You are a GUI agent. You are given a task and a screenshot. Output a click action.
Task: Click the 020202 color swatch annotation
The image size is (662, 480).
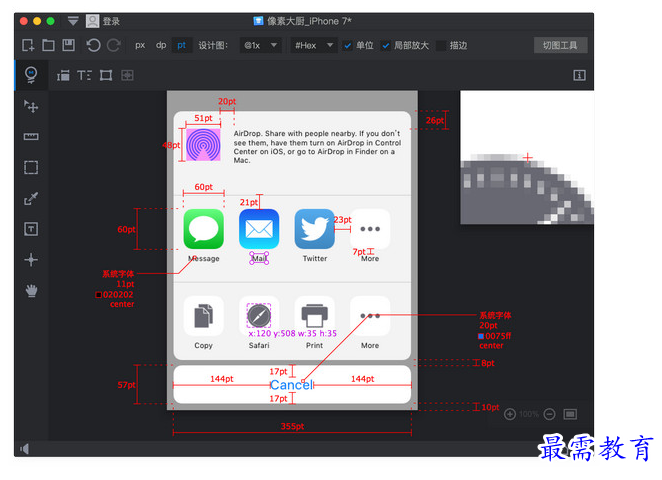click(x=98, y=295)
